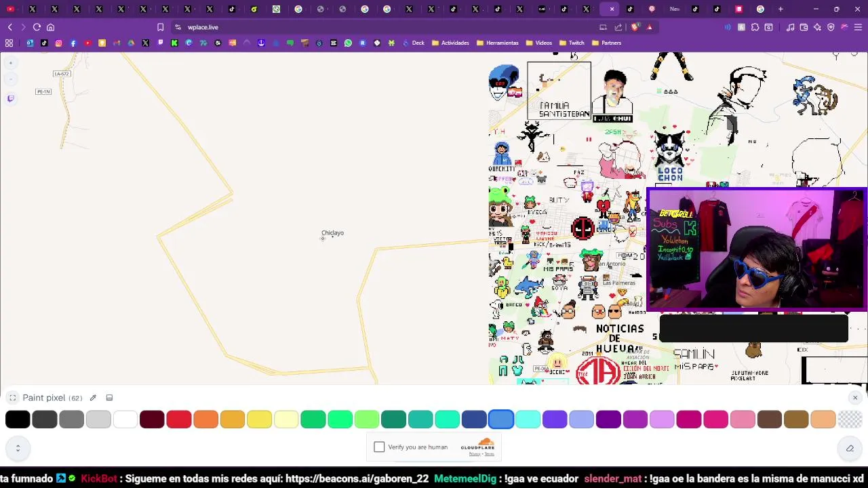Viewport: 868px width, 488px height.
Task: Select the brown color swatch
Action: [x=769, y=420]
